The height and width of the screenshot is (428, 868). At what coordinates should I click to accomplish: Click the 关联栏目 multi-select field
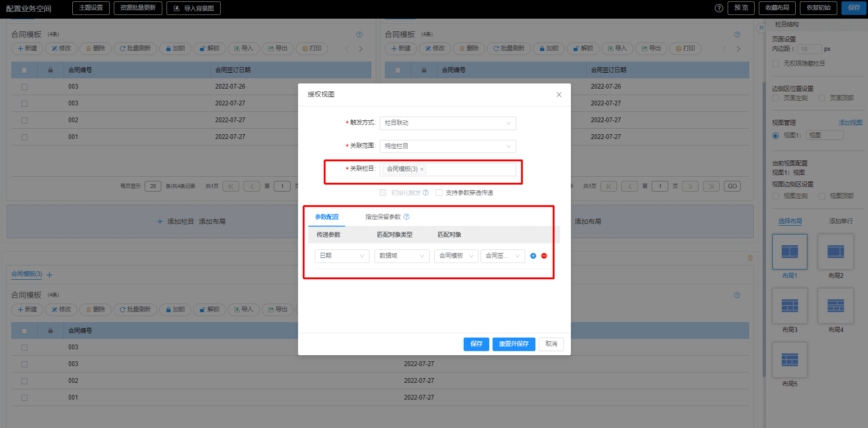tap(448, 169)
